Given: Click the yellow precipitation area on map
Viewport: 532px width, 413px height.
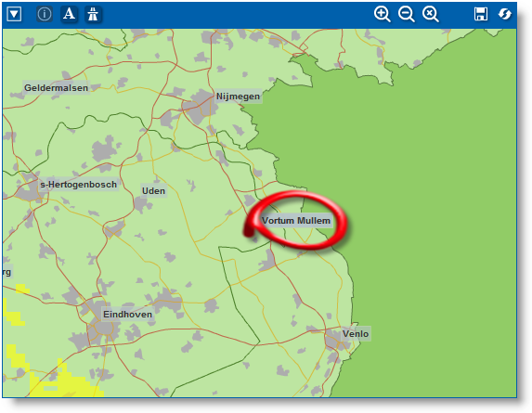Looking at the screenshot, I should click(64, 383).
